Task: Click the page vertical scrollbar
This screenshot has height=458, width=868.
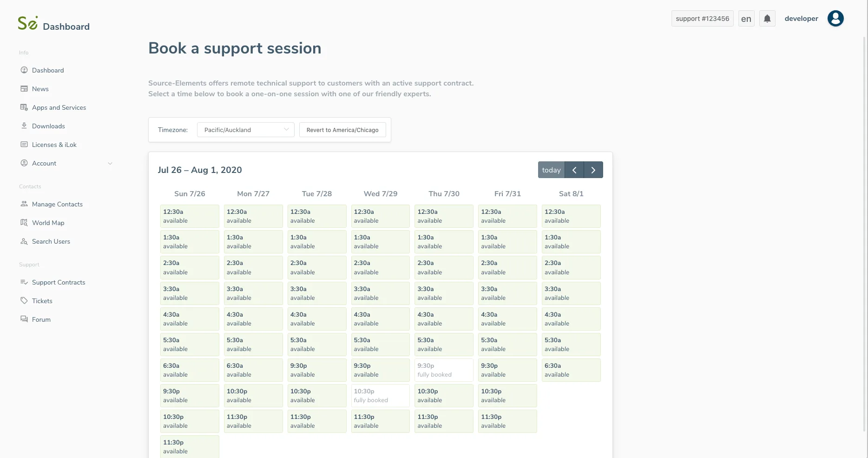Action: 865,232
